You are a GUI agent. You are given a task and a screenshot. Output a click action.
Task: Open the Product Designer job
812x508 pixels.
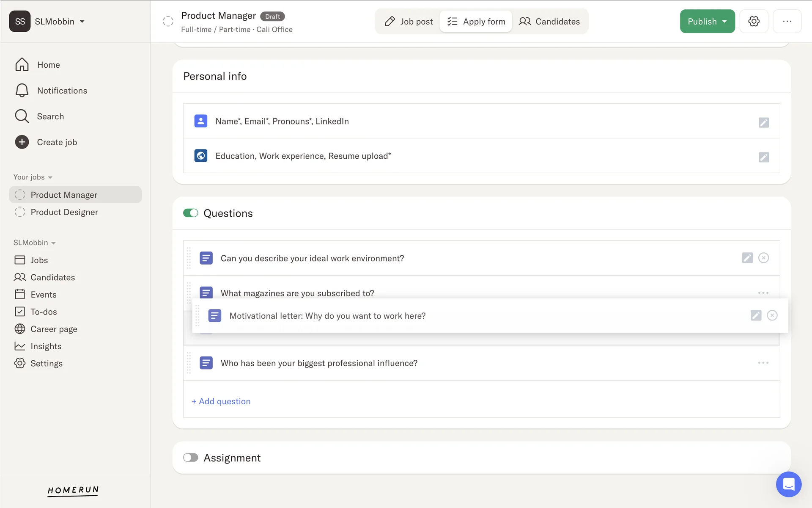pos(64,212)
